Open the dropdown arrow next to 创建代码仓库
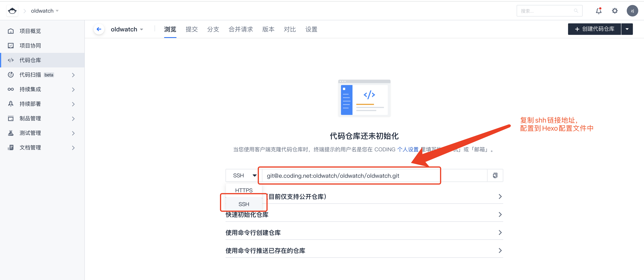 coord(627,29)
